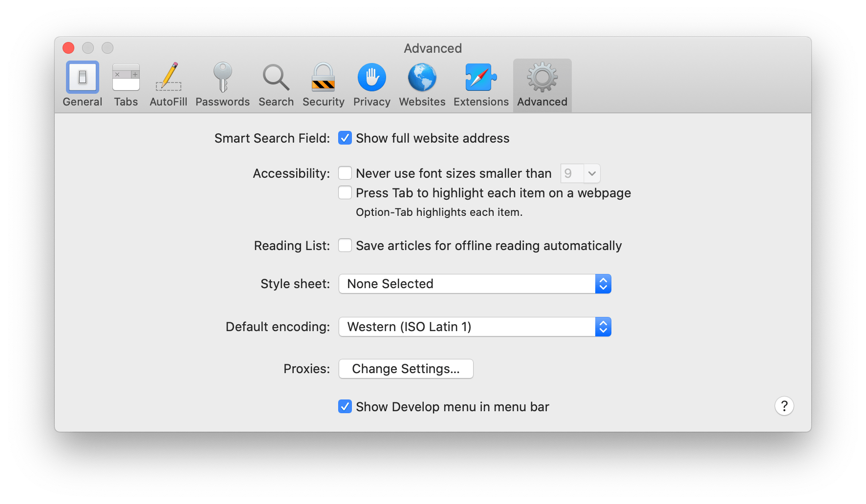Open the Style sheet None Selected popup

tap(475, 284)
